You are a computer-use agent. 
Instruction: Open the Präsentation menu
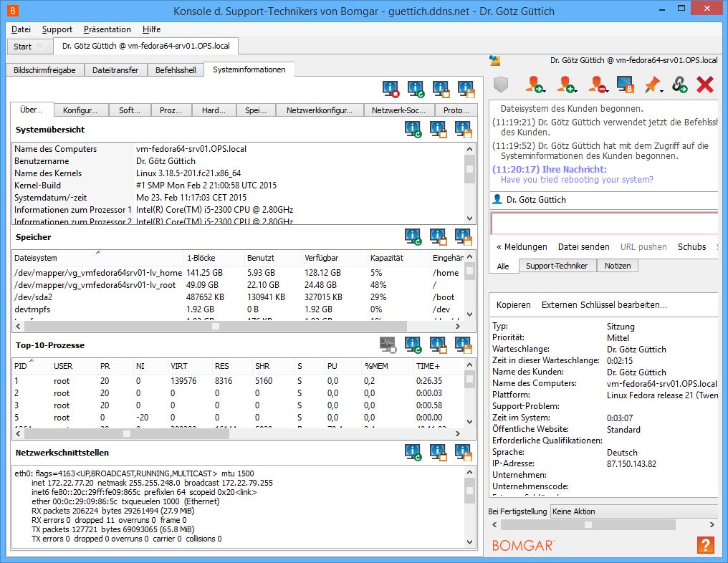(107, 29)
